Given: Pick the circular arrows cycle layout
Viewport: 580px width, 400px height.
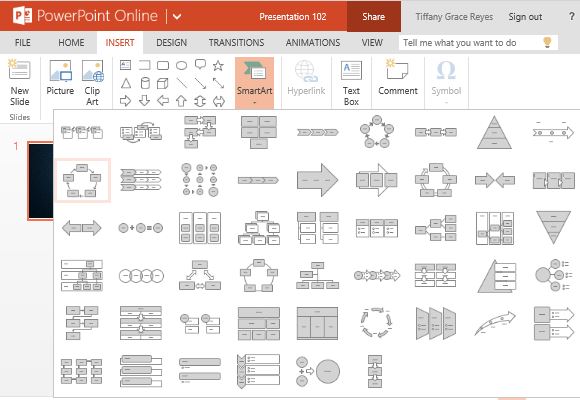Looking at the screenshot, I should 376,322.
